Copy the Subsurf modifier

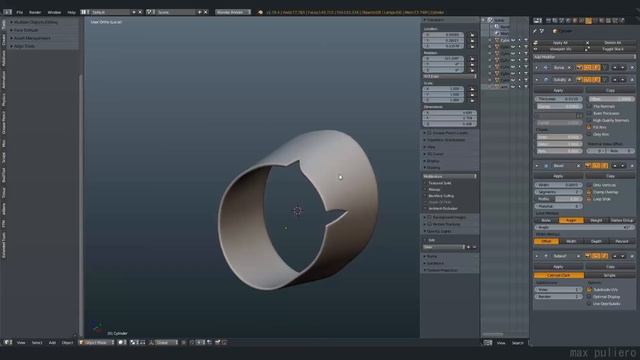click(x=610, y=267)
